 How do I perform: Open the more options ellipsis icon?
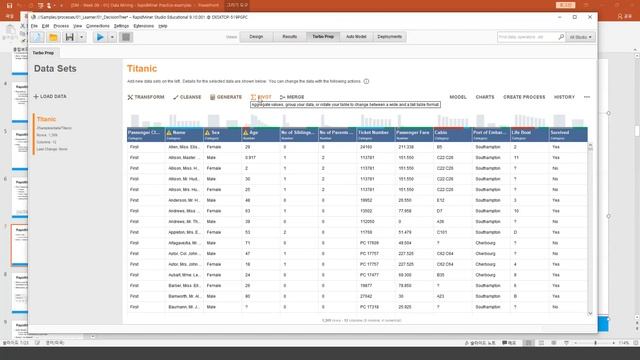[587, 97]
